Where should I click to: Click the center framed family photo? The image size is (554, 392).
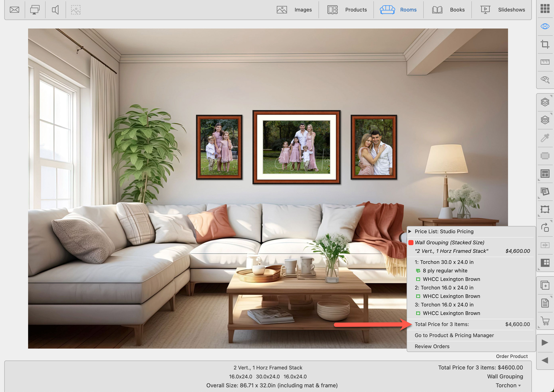(296, 147)
